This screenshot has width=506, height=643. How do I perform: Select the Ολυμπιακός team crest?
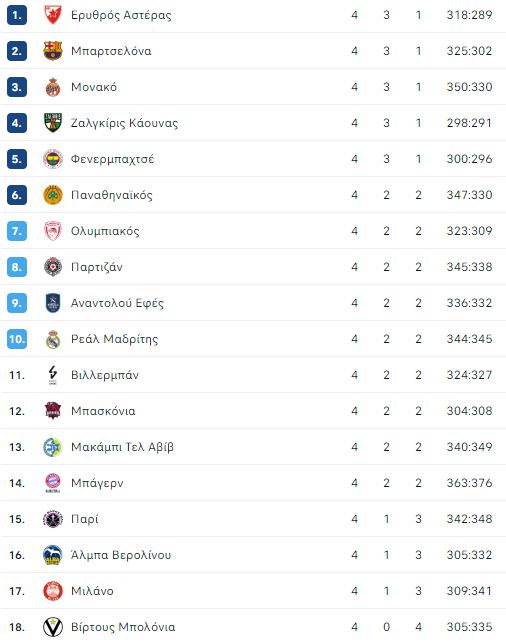[53, 231]
